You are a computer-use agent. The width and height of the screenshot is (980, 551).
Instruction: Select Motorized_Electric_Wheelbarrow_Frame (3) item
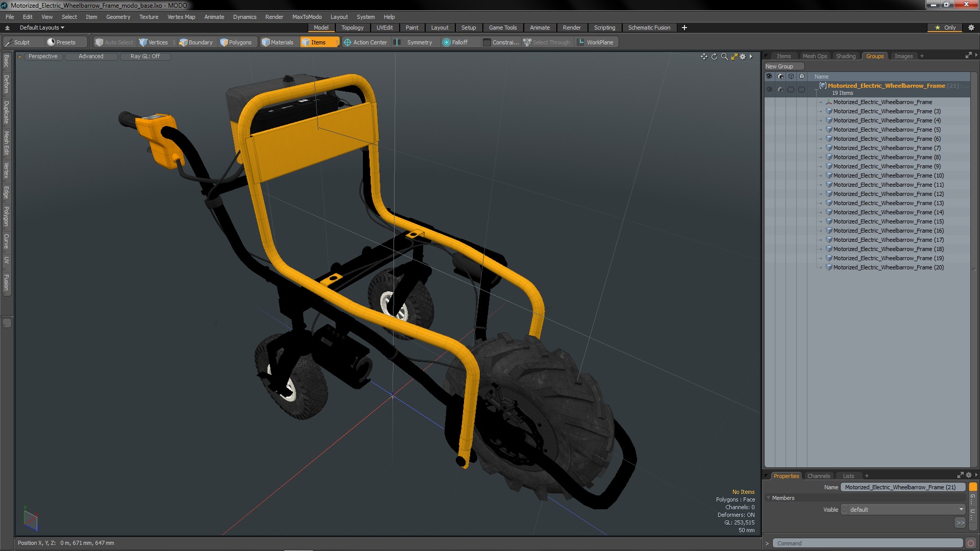[x=887, y=111]
